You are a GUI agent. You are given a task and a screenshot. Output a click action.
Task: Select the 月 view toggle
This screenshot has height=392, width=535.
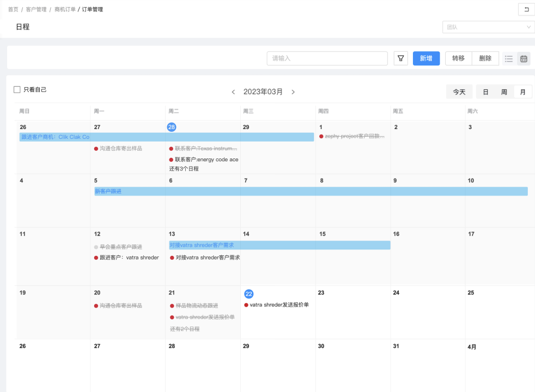click(x=522, y=92)
